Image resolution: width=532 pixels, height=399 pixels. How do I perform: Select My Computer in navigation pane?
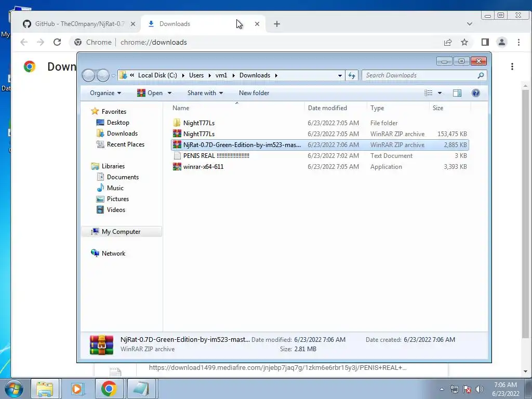pos(122,231)
